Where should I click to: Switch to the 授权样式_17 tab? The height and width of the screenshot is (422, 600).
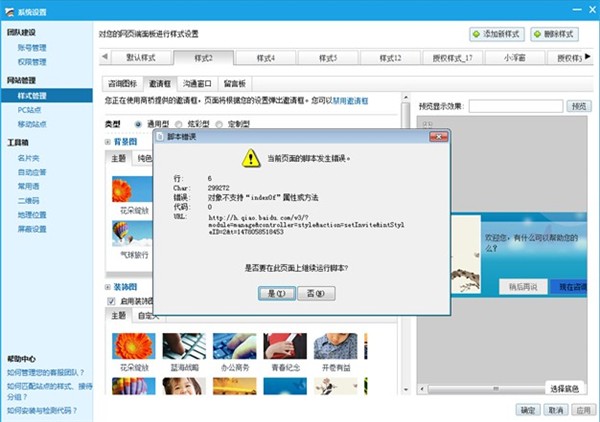click(x=453, y=58)
